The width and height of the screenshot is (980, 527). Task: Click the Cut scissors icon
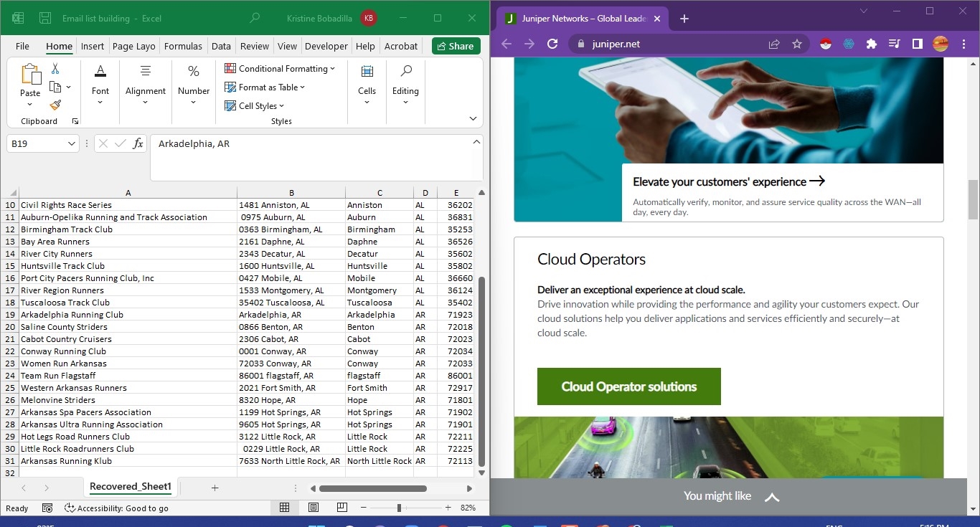click(55, 69)
